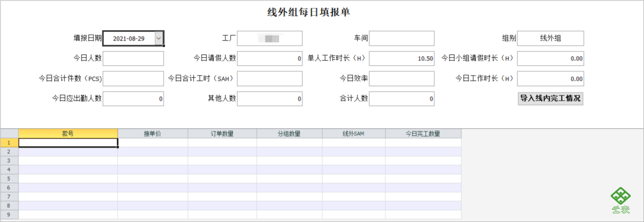Open the 填报日期 date dropdown arrow
Screen dimensions: 644x222
click(x=159, y=38)
